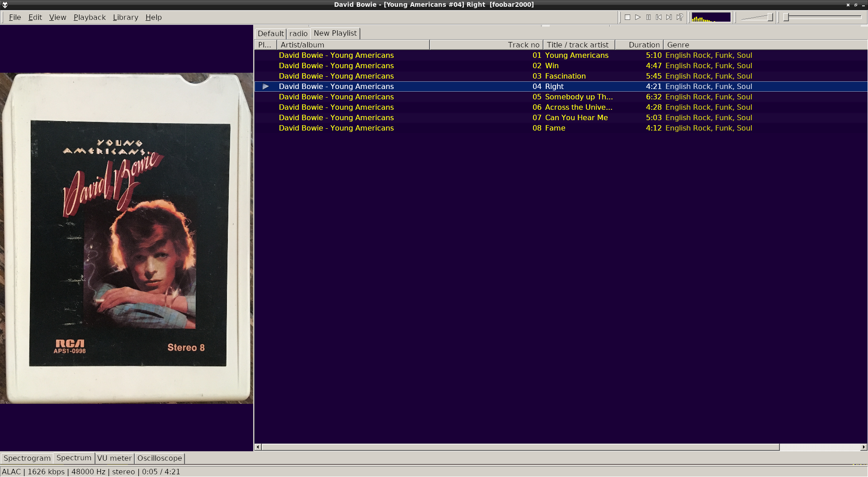
Task: Select the Spectrum visualization tab
Action: point(74,458)
